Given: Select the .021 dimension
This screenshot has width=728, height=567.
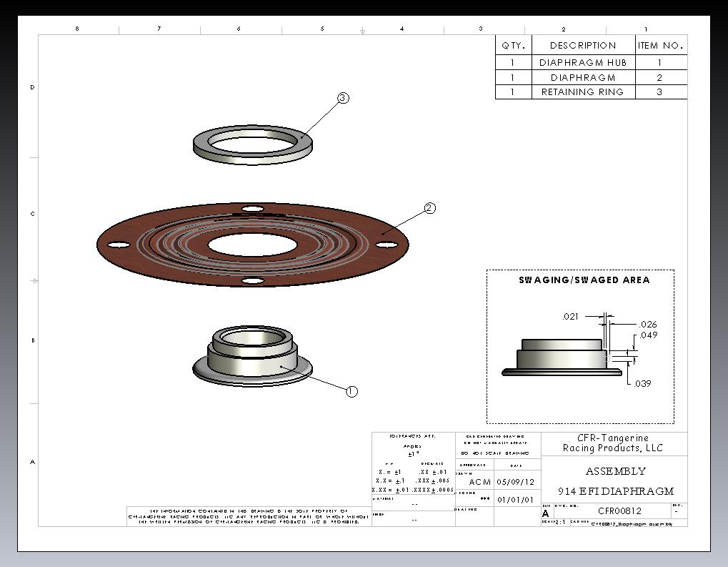Looking at the screenshot, I should (x=570, y=316).
